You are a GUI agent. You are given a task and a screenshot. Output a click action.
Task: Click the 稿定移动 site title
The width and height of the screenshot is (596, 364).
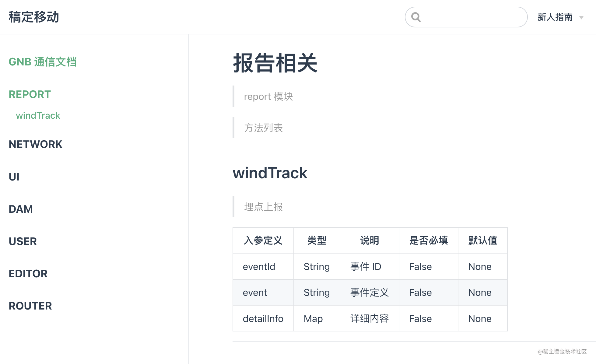point(34,17)
